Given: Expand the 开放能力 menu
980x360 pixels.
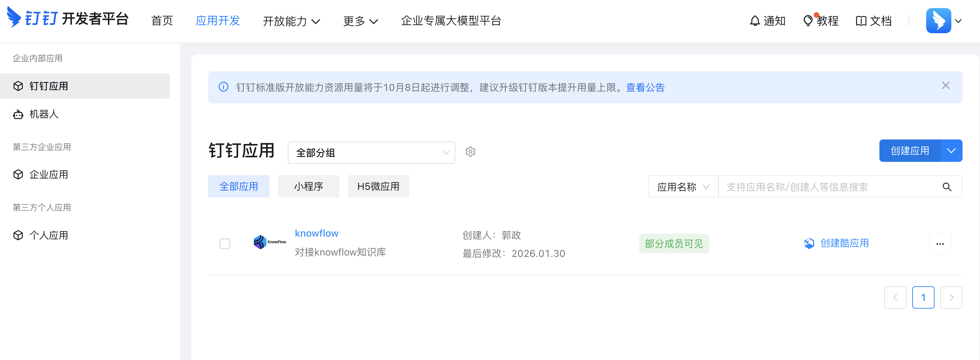Looking at the screenshot, I should (x=291, y=21).
